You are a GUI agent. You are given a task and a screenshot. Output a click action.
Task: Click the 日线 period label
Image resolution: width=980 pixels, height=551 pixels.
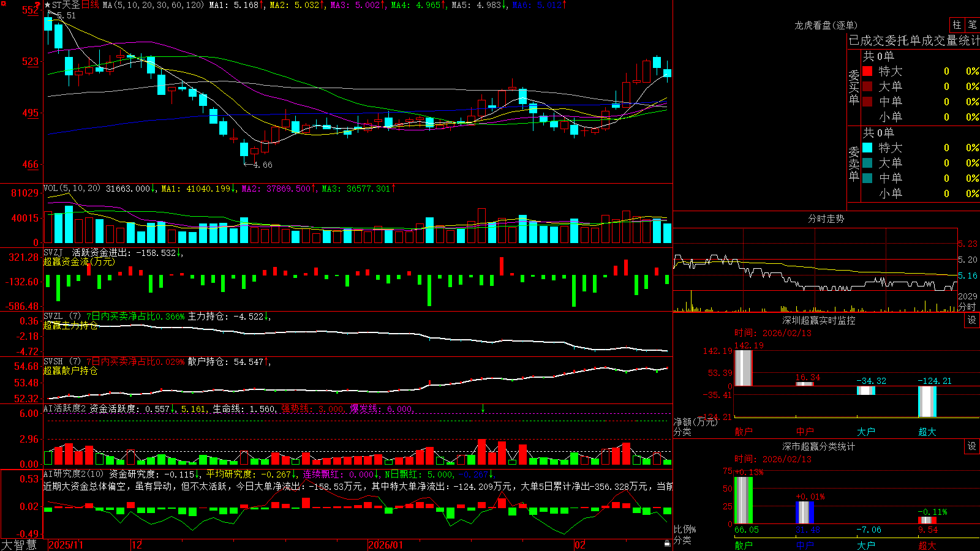[90, 5]
